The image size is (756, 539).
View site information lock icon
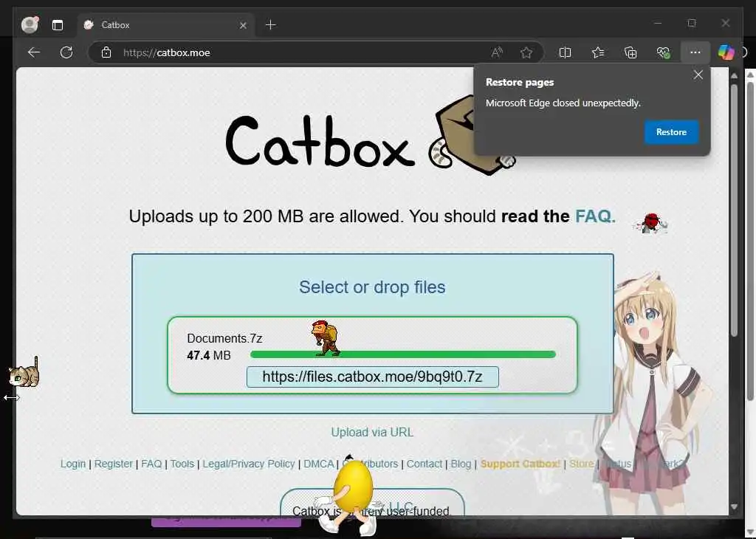(x=106, y=52)
